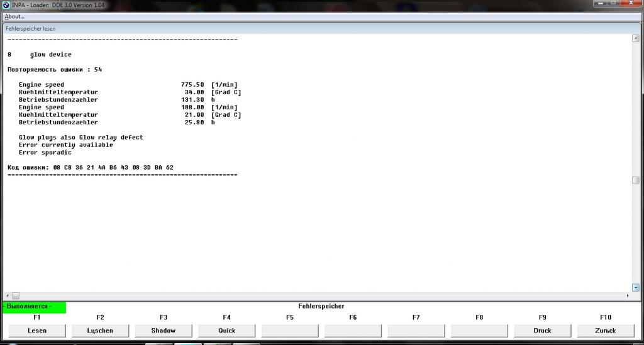Click 'Glow plugs also Glow relay defect' text
The height and width of the screenshot is (345, 644).
click(x=81, y=138)
